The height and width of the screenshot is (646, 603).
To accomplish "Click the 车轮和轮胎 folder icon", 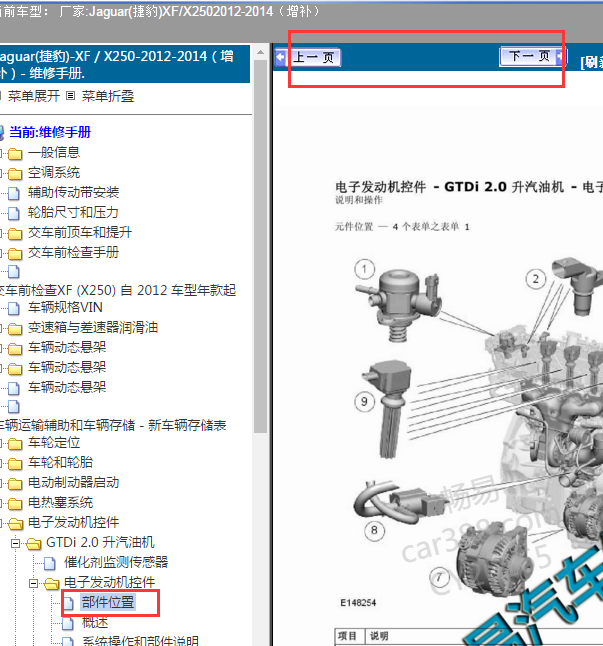I will click(x=15, y=463).
